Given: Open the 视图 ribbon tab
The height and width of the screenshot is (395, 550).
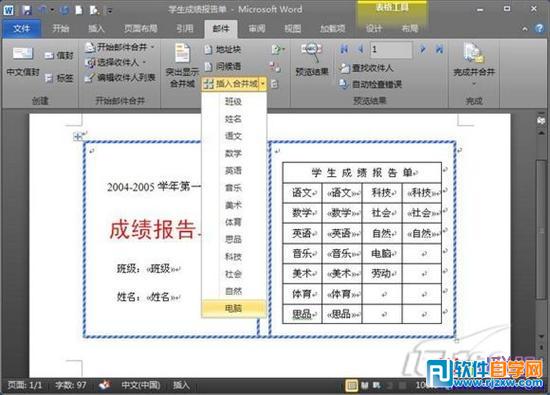Looking at the screenshot, I should (x=293, y=28).
